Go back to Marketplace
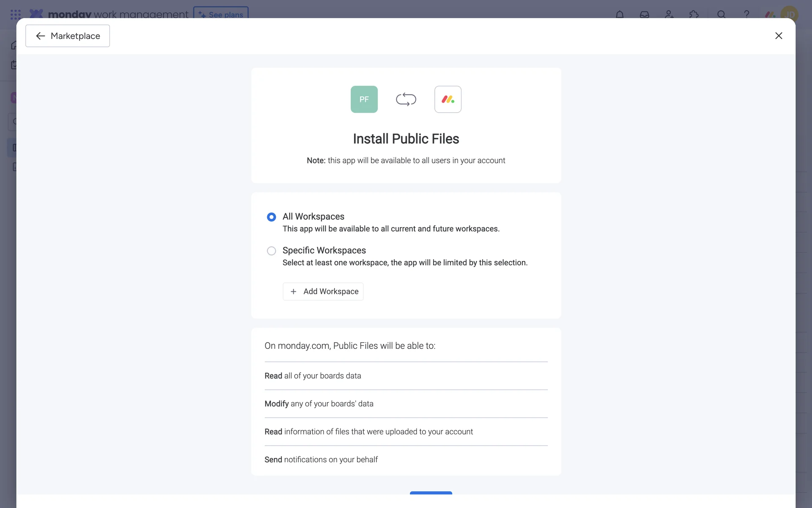This screenshot has width=812, height=508. (x=68, y=36)
